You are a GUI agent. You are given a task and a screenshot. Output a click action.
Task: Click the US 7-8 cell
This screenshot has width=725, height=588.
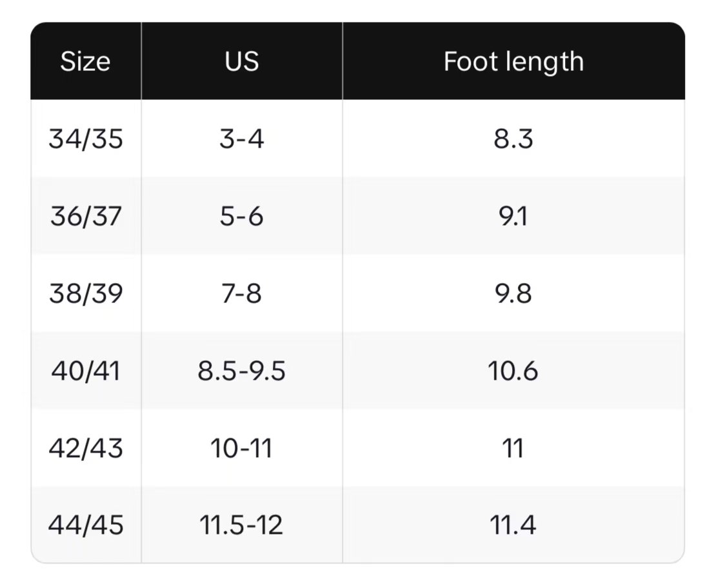tap(242, 293)
